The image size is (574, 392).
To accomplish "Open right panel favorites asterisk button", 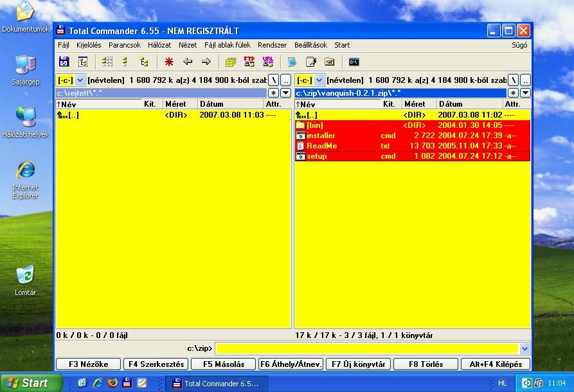I will [x=513, y=93].
